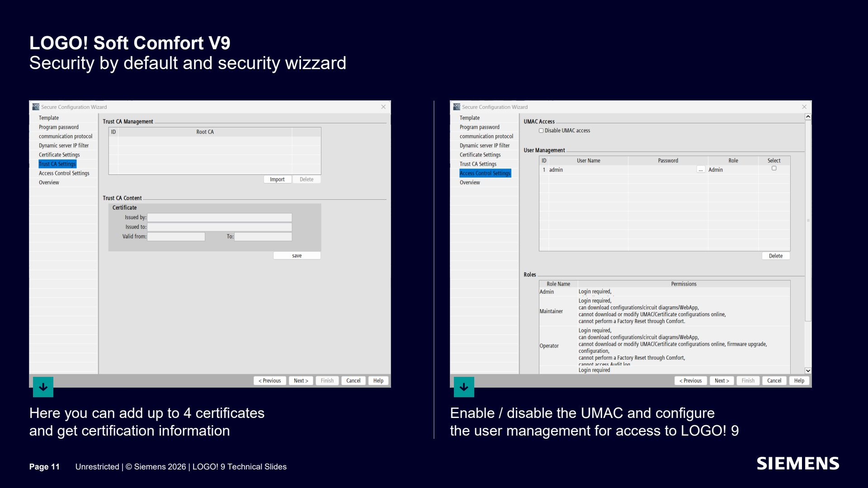
Task: Click Next in the left wizard
Action: tap(301, 381)
